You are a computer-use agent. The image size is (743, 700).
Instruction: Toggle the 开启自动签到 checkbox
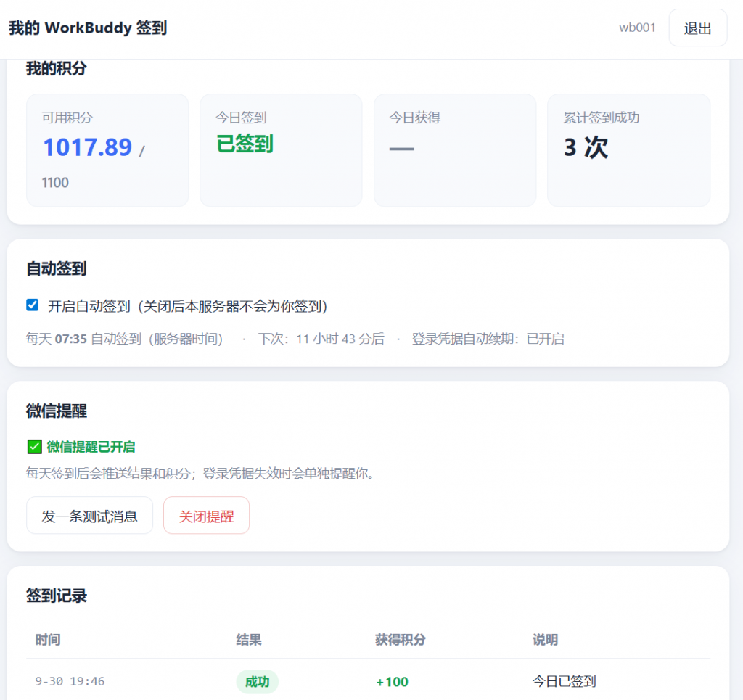pyautogui.click(x=33, y=305)
